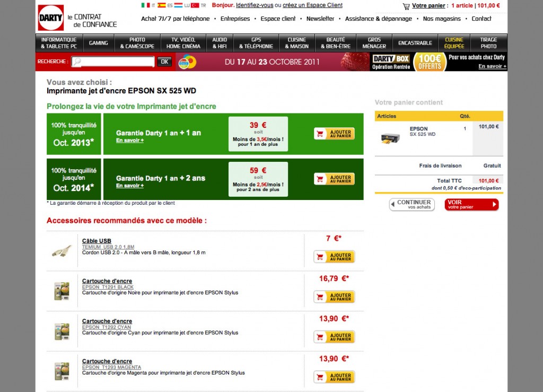Select the Turkish flag language

(195, 5)
